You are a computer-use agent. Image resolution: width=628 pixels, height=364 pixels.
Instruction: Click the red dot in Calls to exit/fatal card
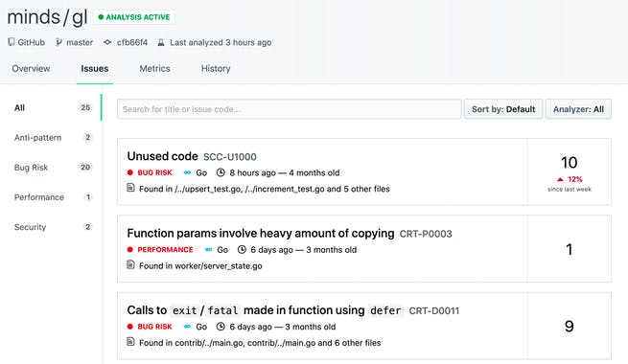[129, 327]
